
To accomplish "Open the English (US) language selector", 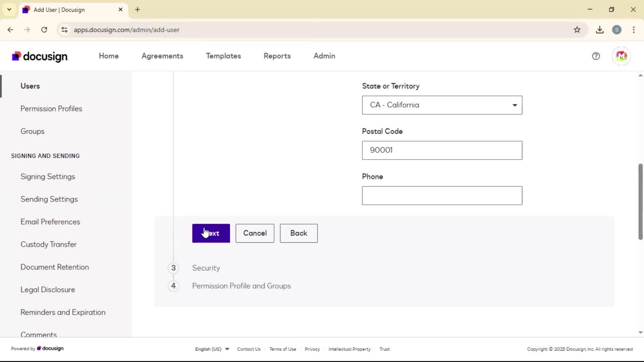I will (x=212, y=349).
